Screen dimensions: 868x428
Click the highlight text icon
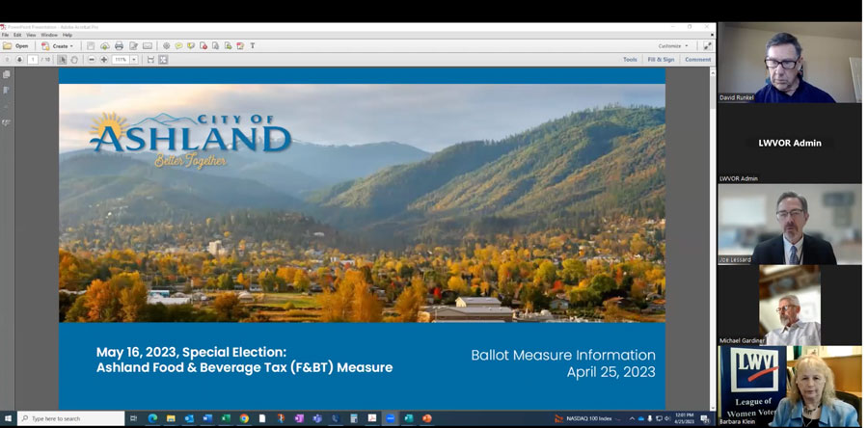tap(191, 46)
